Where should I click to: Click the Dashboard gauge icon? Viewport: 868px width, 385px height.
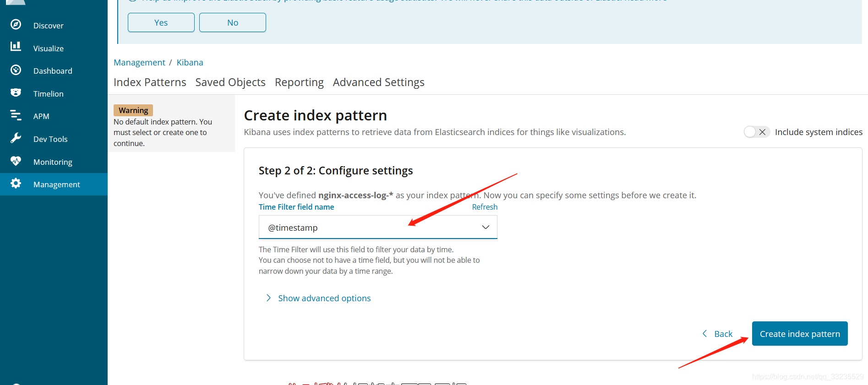tap(16, 70)
